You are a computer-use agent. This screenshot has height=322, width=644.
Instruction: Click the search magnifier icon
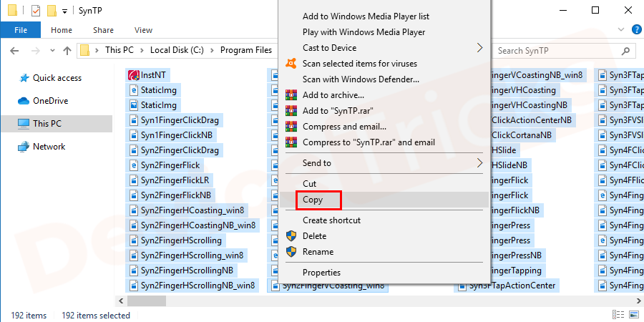625,51
